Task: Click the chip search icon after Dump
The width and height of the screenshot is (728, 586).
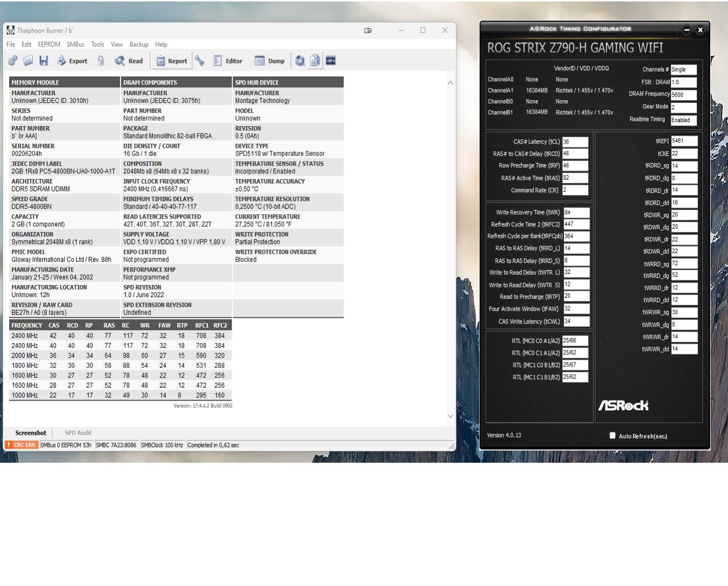Action: [x=300, y=61]
